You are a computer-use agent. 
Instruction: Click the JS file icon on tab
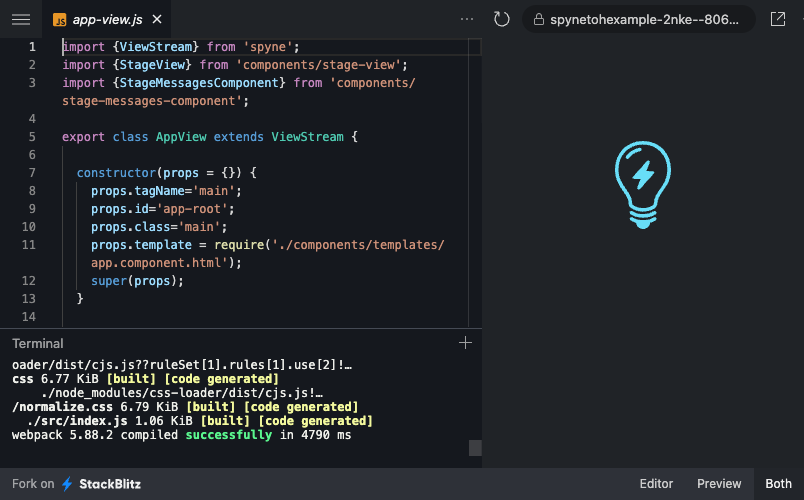pyautogui.click(x=59, y=20)
